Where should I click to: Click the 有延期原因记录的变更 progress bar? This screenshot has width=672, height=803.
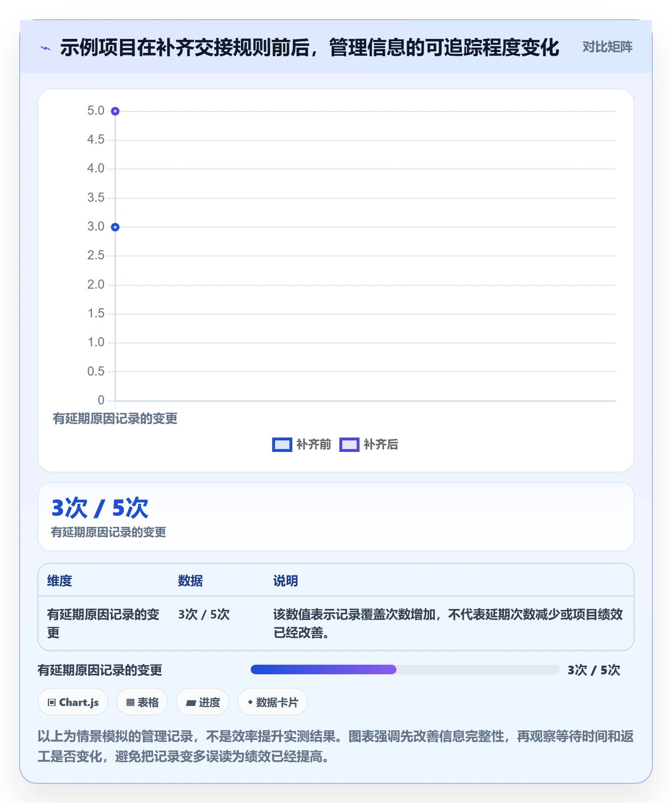(405, 669)
